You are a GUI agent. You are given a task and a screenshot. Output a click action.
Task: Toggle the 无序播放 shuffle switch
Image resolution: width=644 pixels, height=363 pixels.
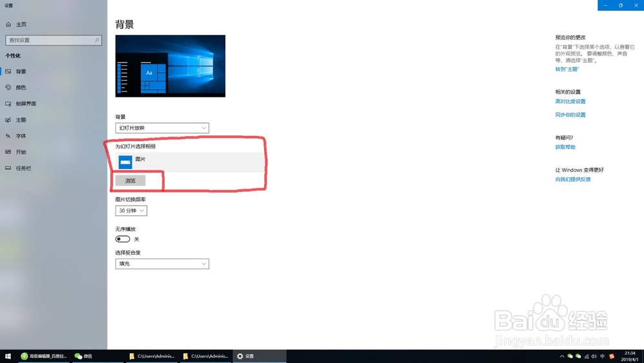click(123, 239)
